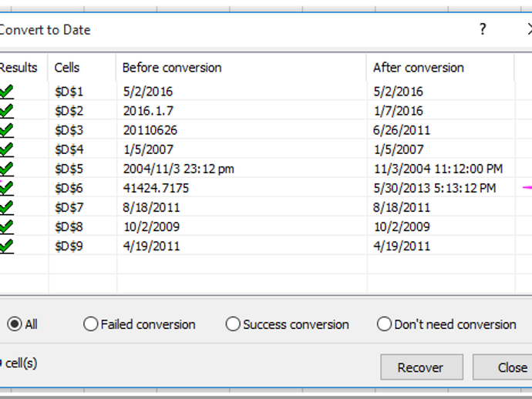The height and width of the screenshot is (399, 532).
Task: Click the green checkmark for row $D$2
Action: pos(6,111)
